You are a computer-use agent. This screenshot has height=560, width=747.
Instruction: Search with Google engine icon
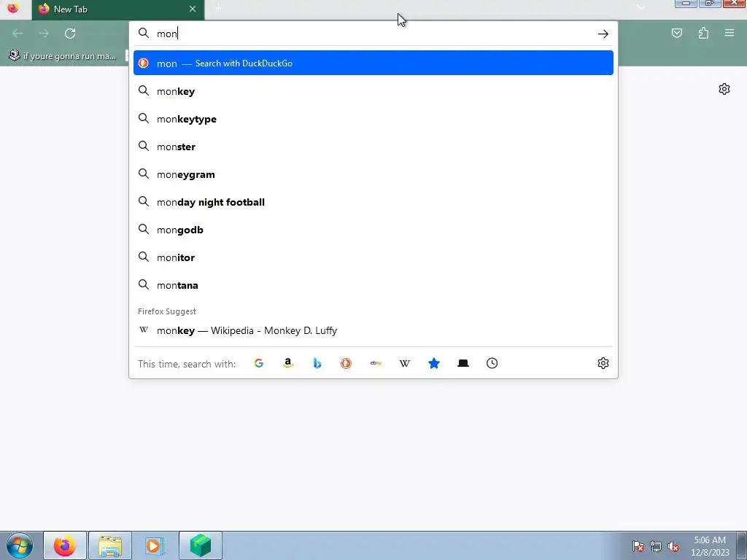(259, 363)
